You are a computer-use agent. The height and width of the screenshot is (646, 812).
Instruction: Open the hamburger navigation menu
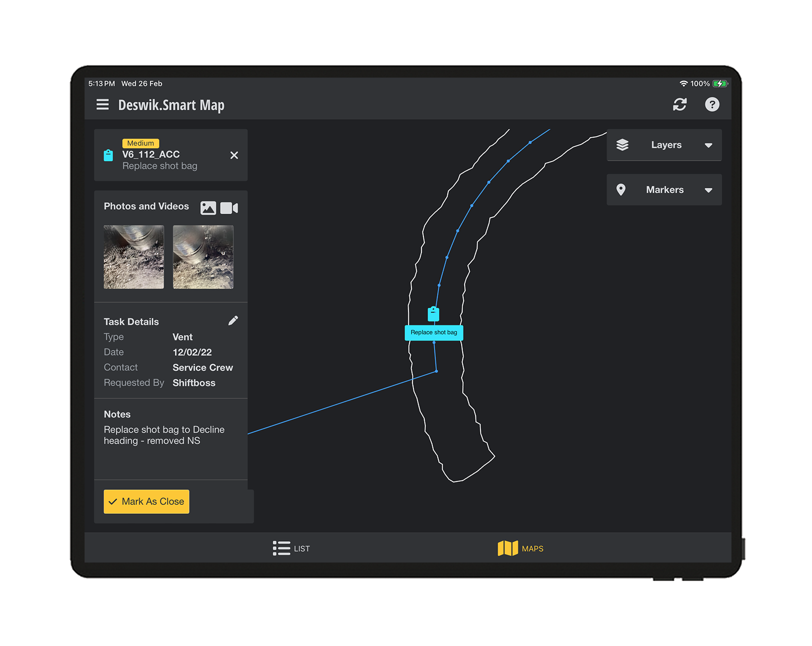pos(102,104)
